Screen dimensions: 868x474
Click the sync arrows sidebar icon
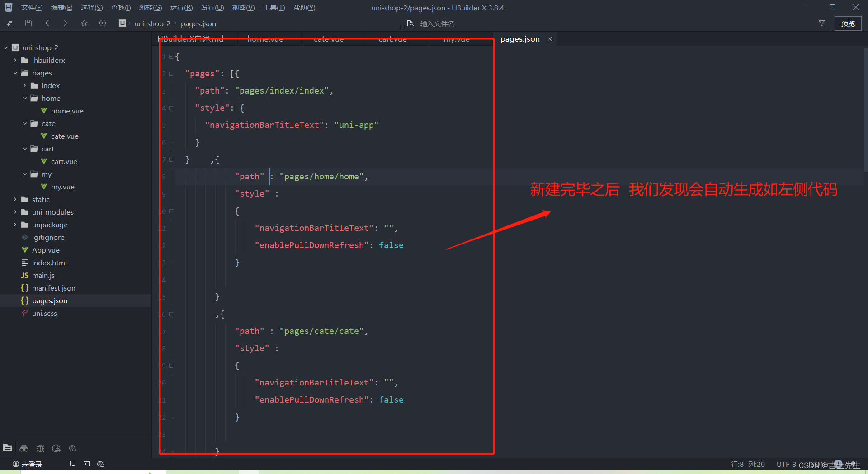point(57,448)
